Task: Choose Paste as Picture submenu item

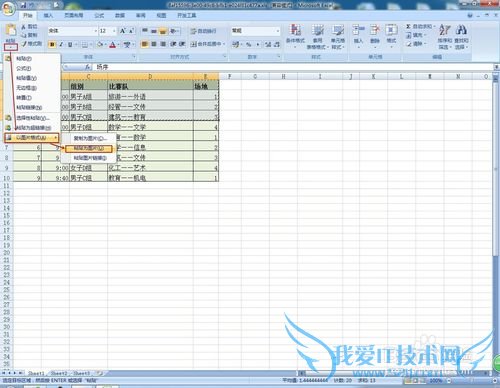Action: click(x=89, y=148)
